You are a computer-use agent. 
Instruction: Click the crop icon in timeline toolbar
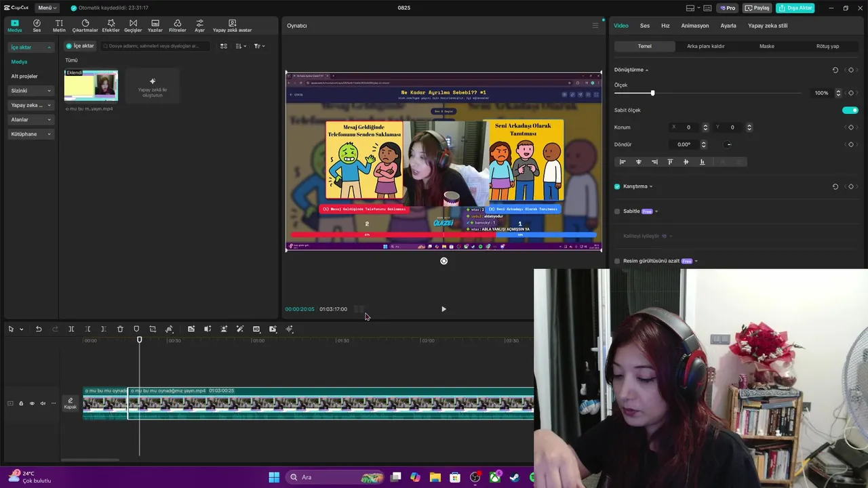pos(153,329)
